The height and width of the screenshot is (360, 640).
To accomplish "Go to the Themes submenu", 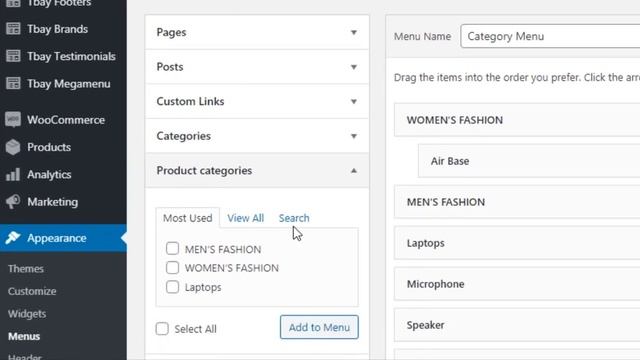I will (x=26, y=269).
